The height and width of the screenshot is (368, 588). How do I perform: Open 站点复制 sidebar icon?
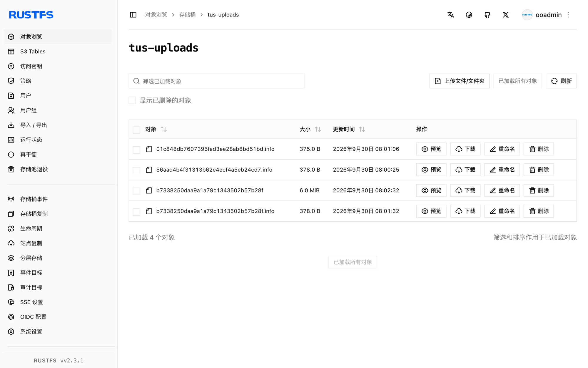(11, 243)
